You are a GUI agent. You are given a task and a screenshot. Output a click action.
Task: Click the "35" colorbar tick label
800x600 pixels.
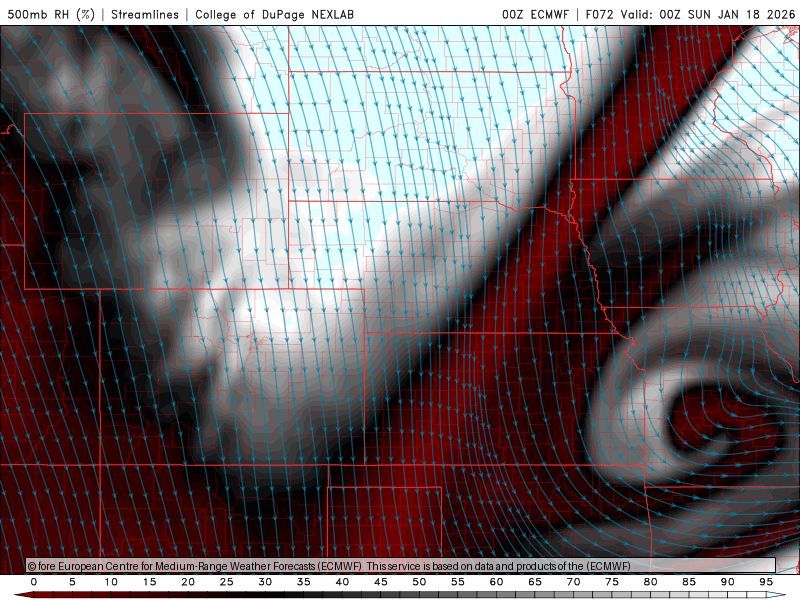pos(304,582)
